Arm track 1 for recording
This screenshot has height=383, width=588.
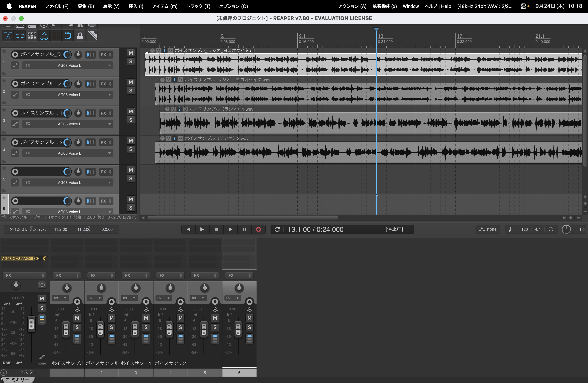(15, 55)
